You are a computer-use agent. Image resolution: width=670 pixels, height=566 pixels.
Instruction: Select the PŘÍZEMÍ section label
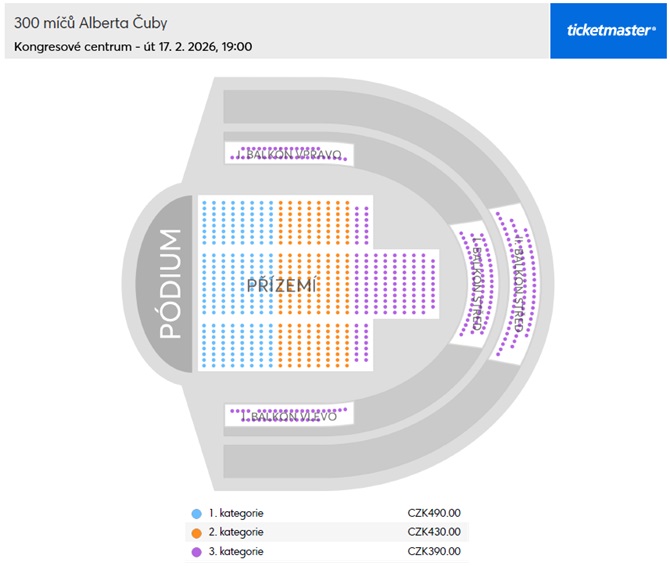click(x=282, y=286)
